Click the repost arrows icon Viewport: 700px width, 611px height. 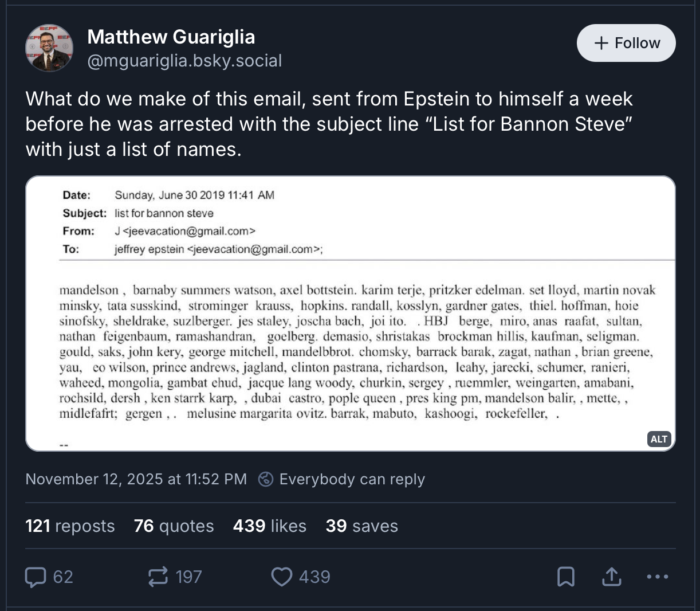click(x=158, y=577)
